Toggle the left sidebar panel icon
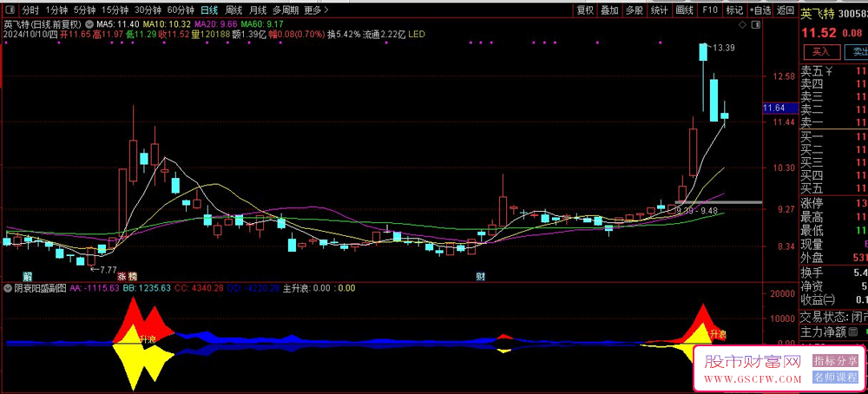Viewport: 868px width, 394px height. (10, 10)
